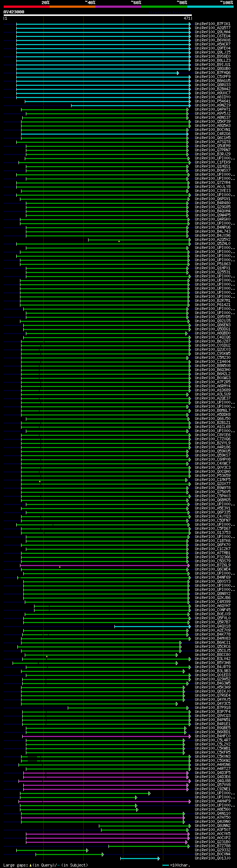237x868 pixels.
Task: Click the green alignment bar of UniRef100_Q6UNN2
Action: 145,826
